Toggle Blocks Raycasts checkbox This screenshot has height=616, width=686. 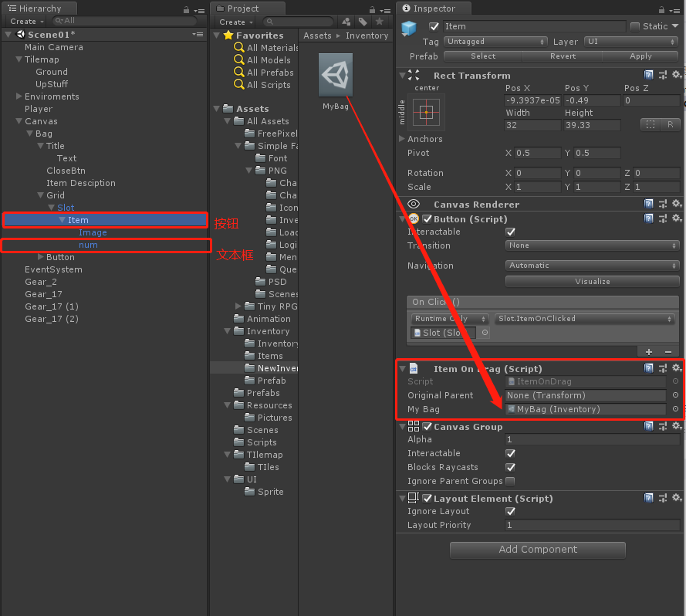510,468
